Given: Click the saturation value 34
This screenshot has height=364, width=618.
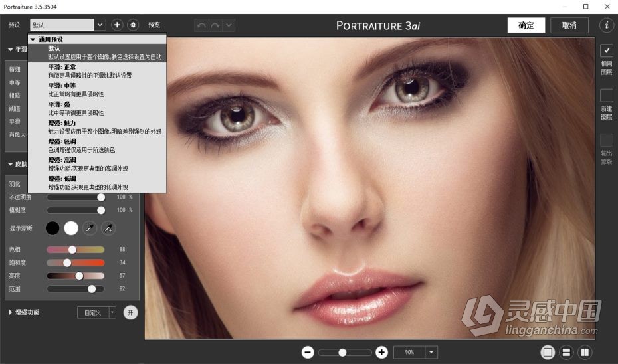Looking at the screenshot, I should [122, 262].
